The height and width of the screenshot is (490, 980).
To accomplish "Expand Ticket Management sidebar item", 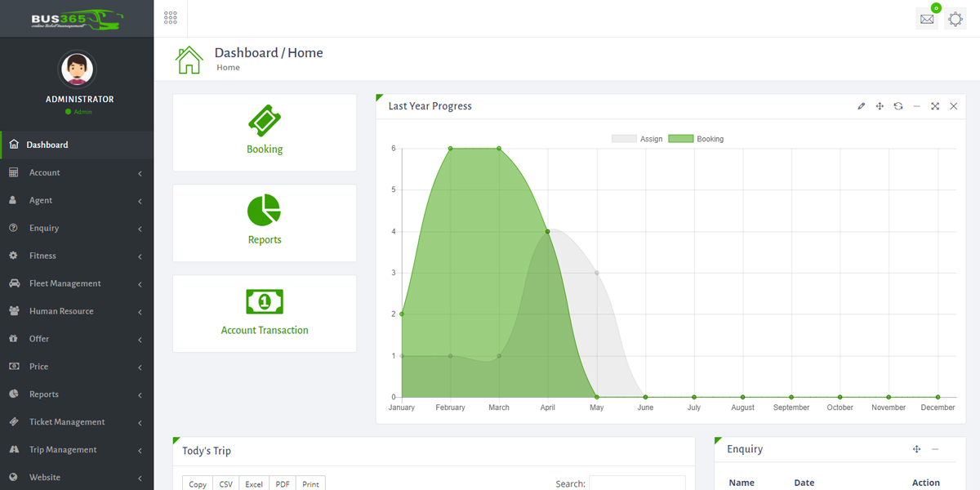I will [76, 422].
